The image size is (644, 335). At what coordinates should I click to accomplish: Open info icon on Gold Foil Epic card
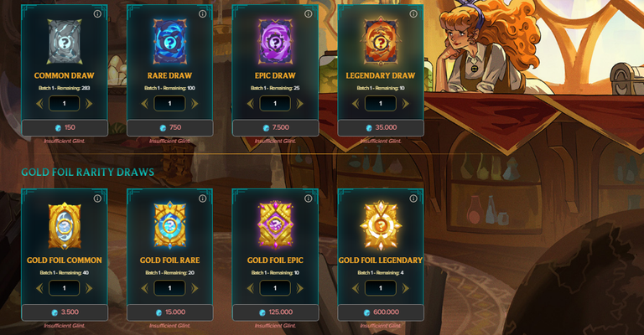308,198
